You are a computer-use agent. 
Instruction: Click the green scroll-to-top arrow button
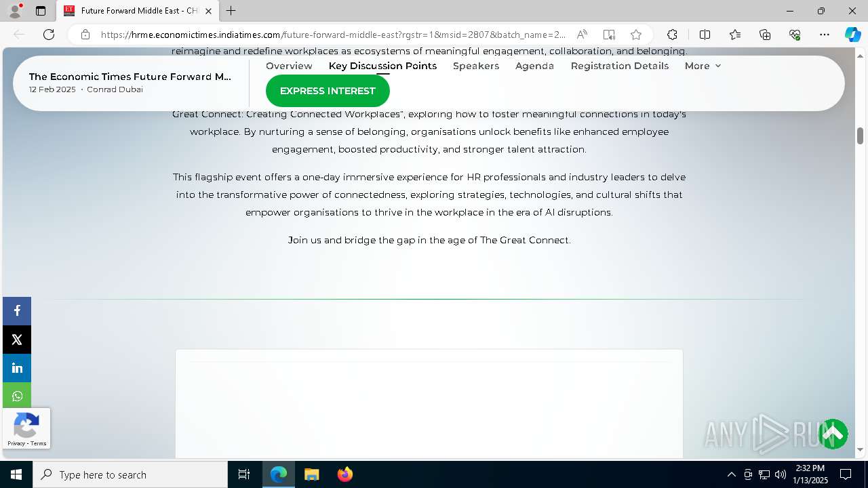(x=833, y=434)
